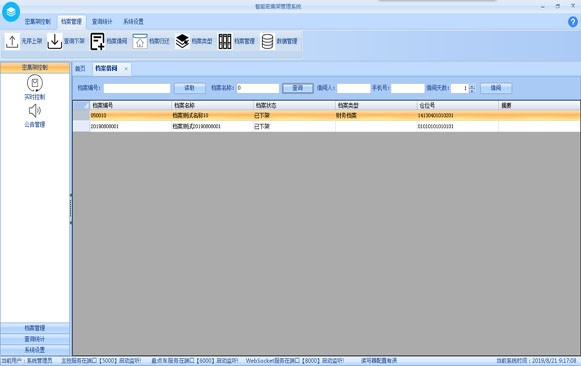The image size is (581, 366).
Task: Expand the 档案管理 sidebar section at bottom
Action: tap(35, 328)
